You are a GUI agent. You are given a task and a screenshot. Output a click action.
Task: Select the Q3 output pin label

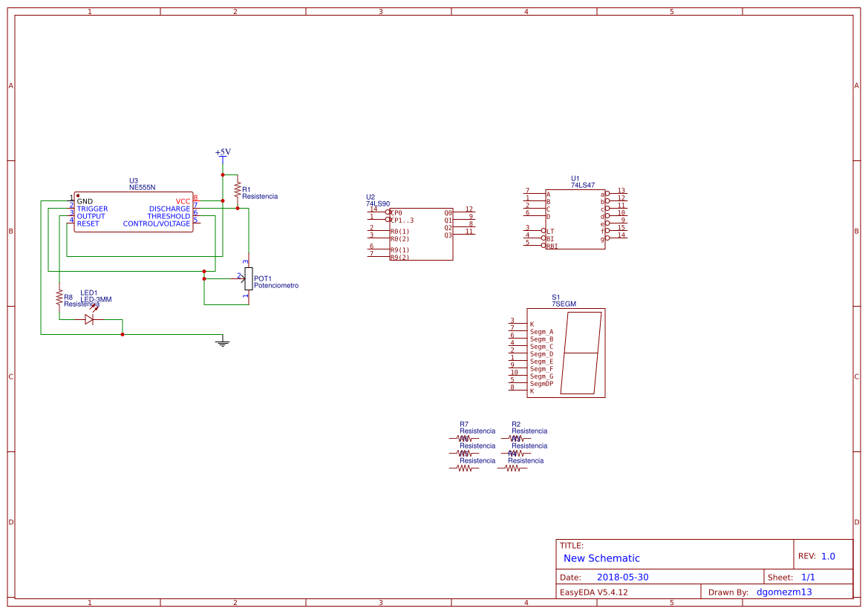[x=448, y=235]
